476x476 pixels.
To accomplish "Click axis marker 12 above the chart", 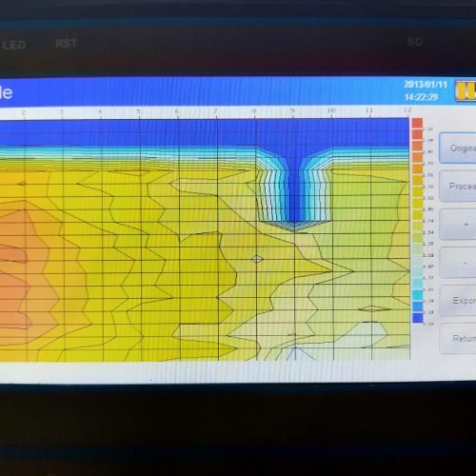I will (407, 110).
